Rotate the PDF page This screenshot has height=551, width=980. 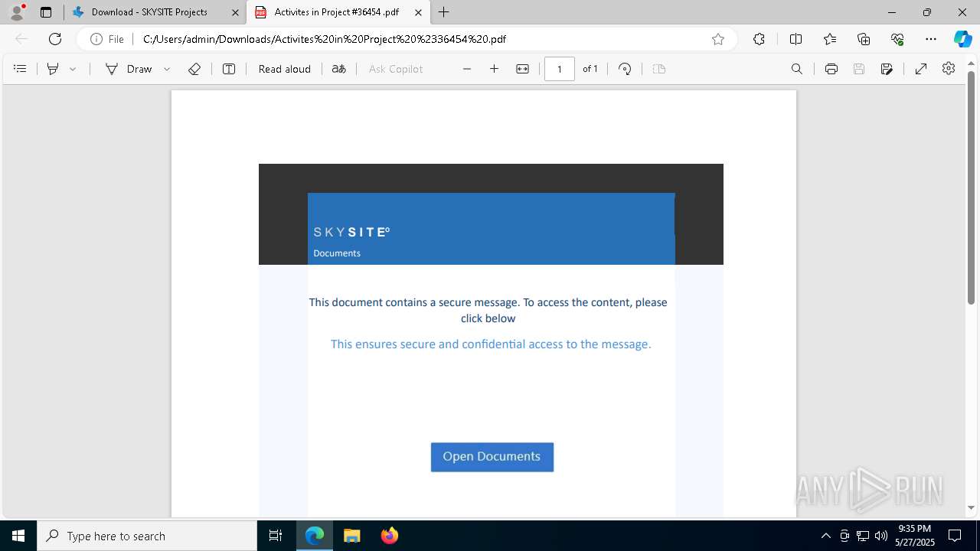625,69
